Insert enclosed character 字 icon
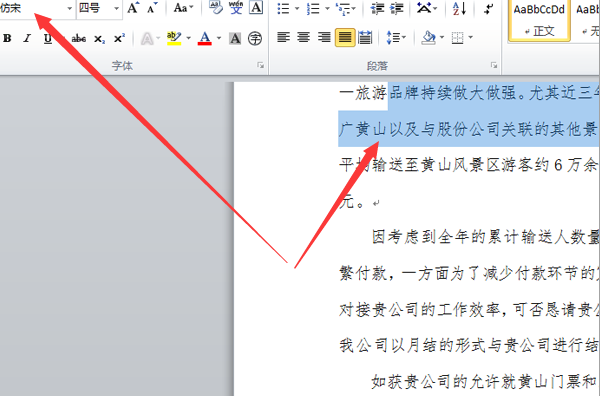This screenshot has height=396, width=600. [x=255, y=38]
